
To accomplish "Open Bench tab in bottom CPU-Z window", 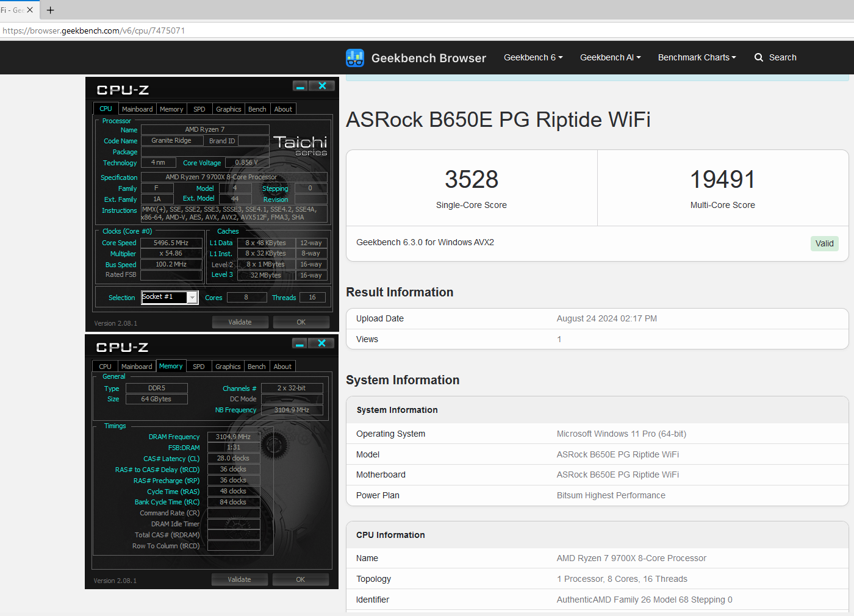I will pos(257,367).
